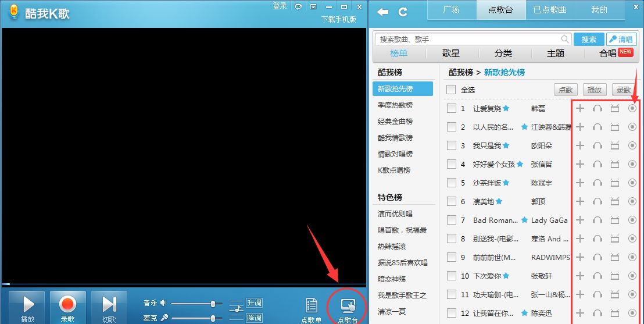The height and width of the screenshot is (324, 644).
Task: Open the dropdown menu icon next to 登录
Action: [313, 6]
